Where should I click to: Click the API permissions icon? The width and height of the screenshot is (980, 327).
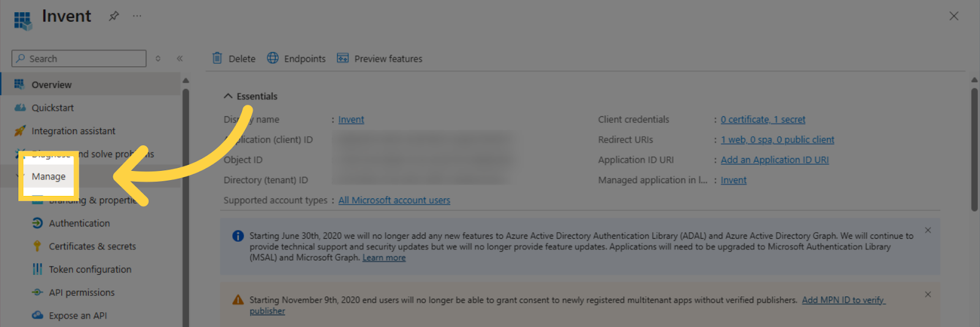(x=37, y=292)
